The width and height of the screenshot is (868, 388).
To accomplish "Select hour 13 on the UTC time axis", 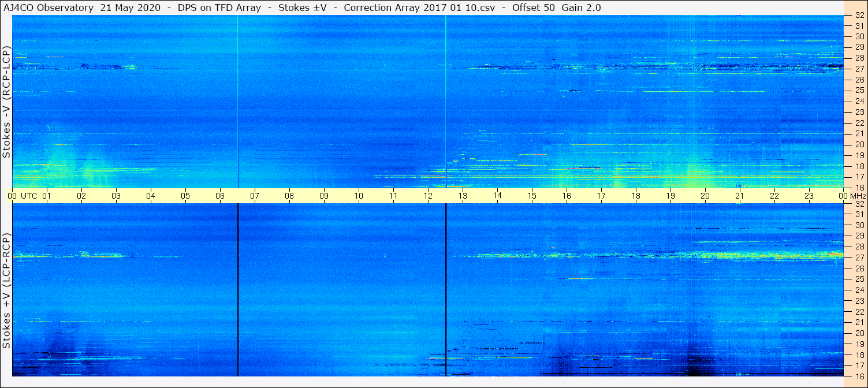I will (463, 196).
